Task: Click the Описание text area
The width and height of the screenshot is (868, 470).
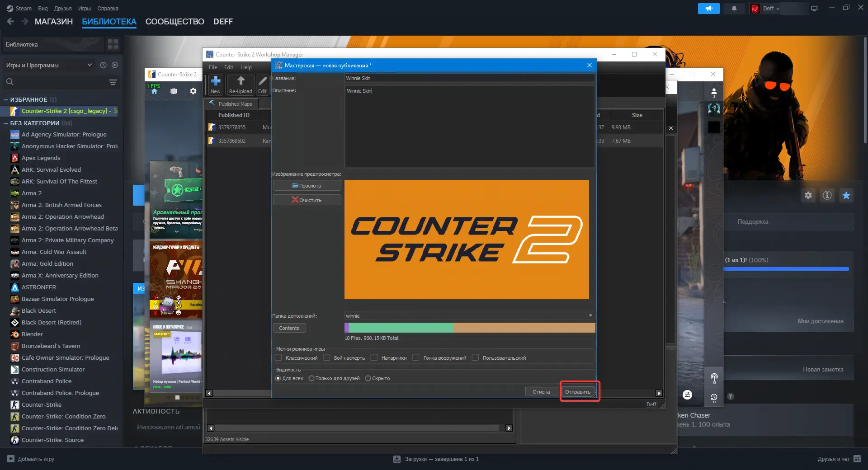Action: point(470,127)
